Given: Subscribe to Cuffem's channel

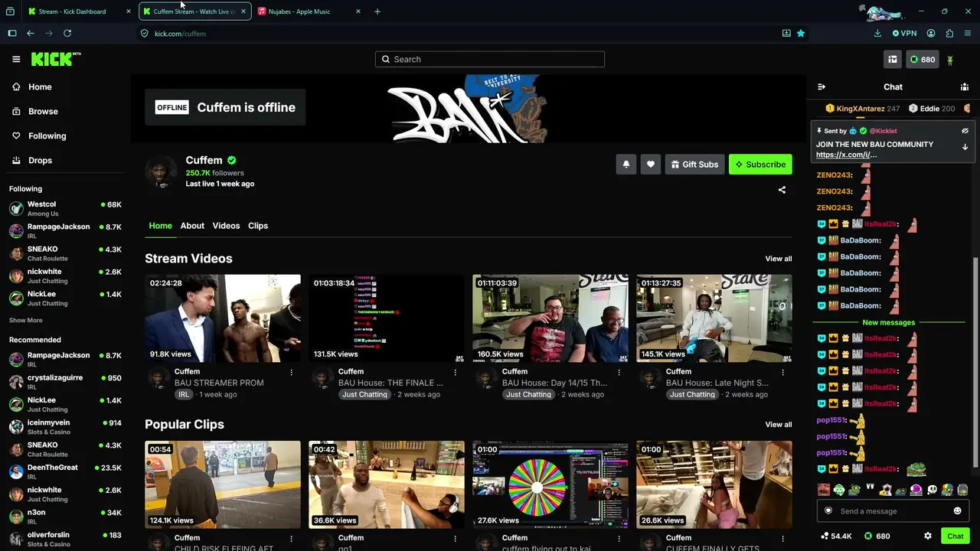Looking at the screenshot, I should tap(760, 164).
